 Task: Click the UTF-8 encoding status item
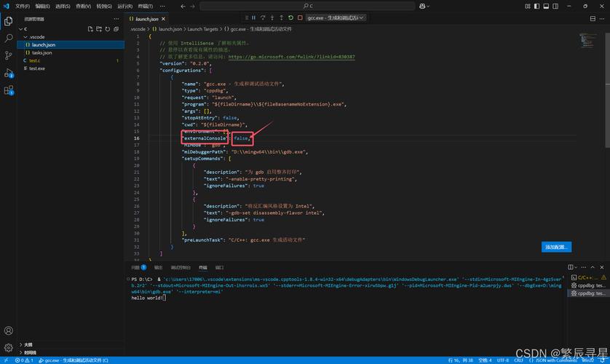coord(502,360)
